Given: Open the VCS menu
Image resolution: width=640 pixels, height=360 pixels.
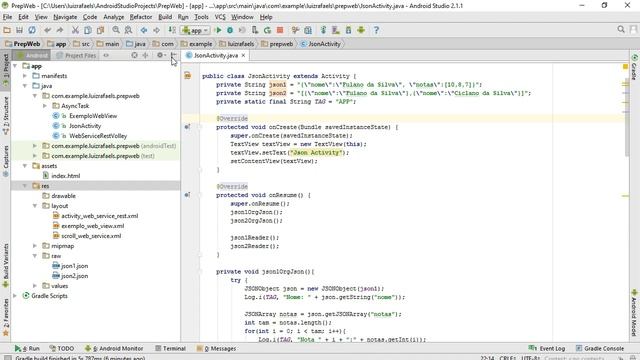Looking at the screenshot, I should pyautogui.click(x=220, y=17).
